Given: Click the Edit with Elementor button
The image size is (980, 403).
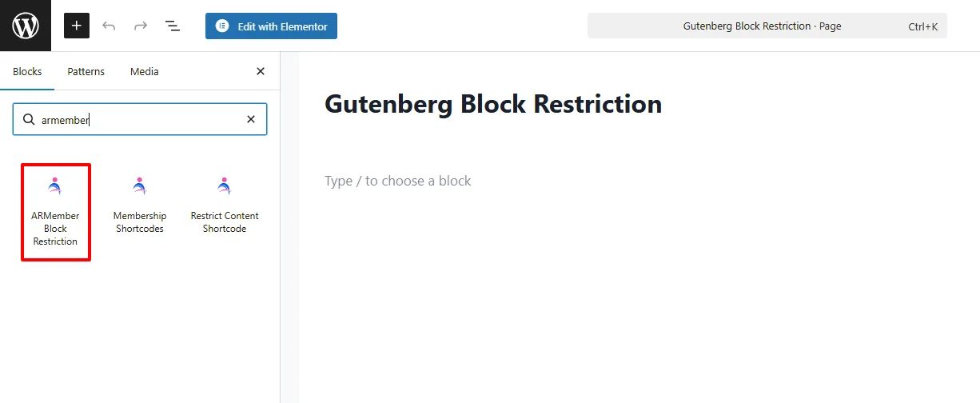Looking at the screenshot, I should click(x=271, y=26).
